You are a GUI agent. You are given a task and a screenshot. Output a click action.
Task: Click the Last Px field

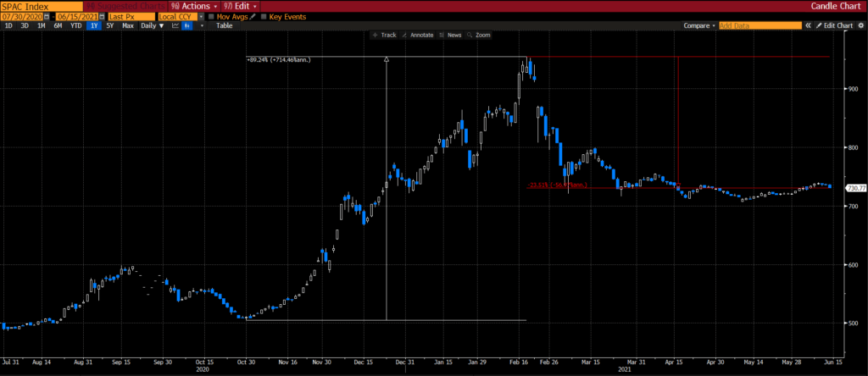point(131,17)
